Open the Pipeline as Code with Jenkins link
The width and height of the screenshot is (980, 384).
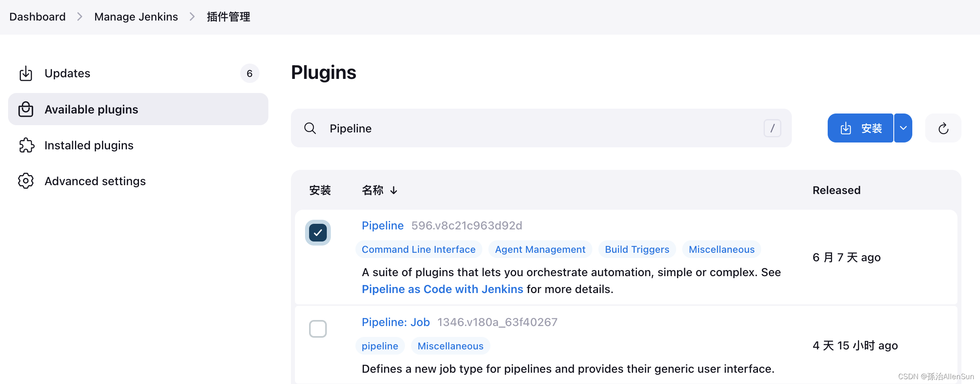coord(442,289)
